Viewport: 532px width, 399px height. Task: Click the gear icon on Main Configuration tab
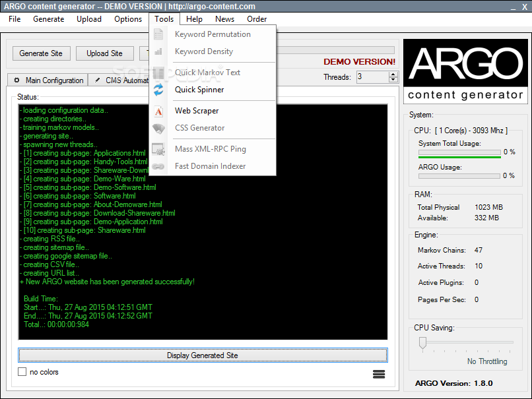tap(17, 80)
